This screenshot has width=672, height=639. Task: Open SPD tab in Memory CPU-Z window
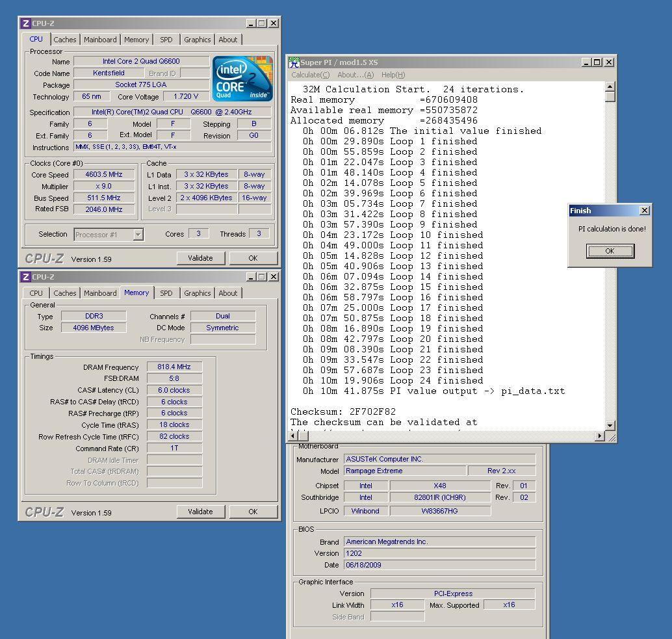[166, 293]
